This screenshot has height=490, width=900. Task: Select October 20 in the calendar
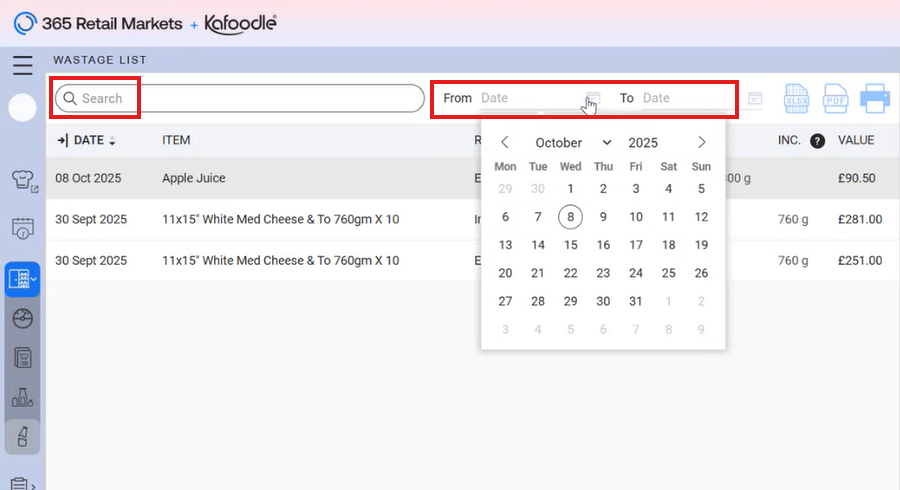(505, 273)
